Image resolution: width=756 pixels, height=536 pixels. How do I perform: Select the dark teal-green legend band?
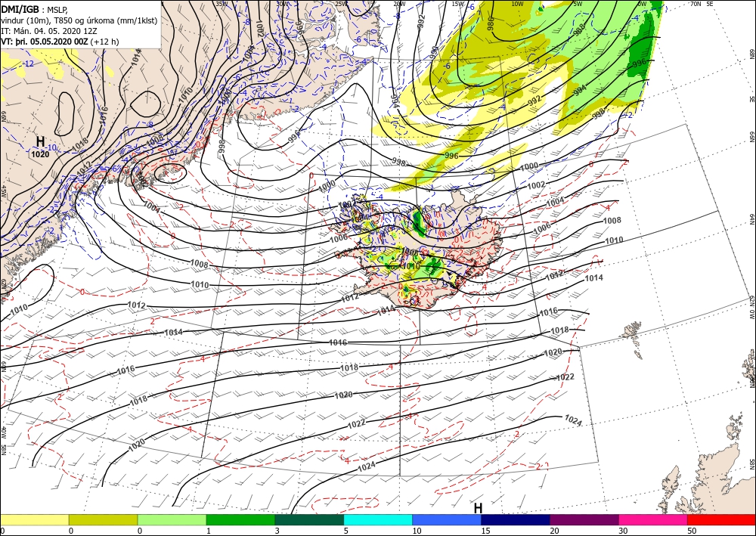click(309, 519)
